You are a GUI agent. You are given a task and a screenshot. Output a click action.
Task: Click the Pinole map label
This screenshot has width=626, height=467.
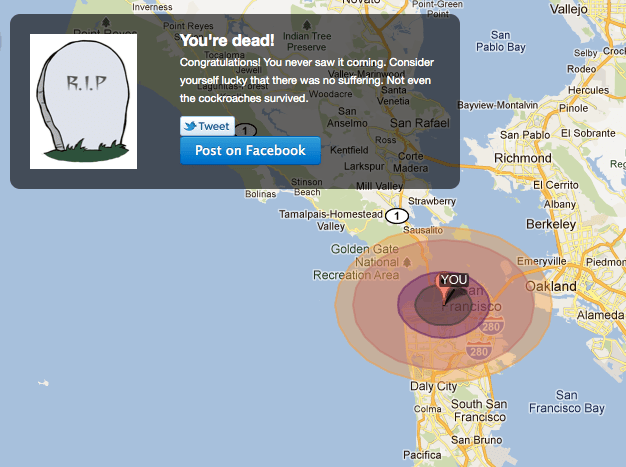pyautogui.click(x=573, y=108)
